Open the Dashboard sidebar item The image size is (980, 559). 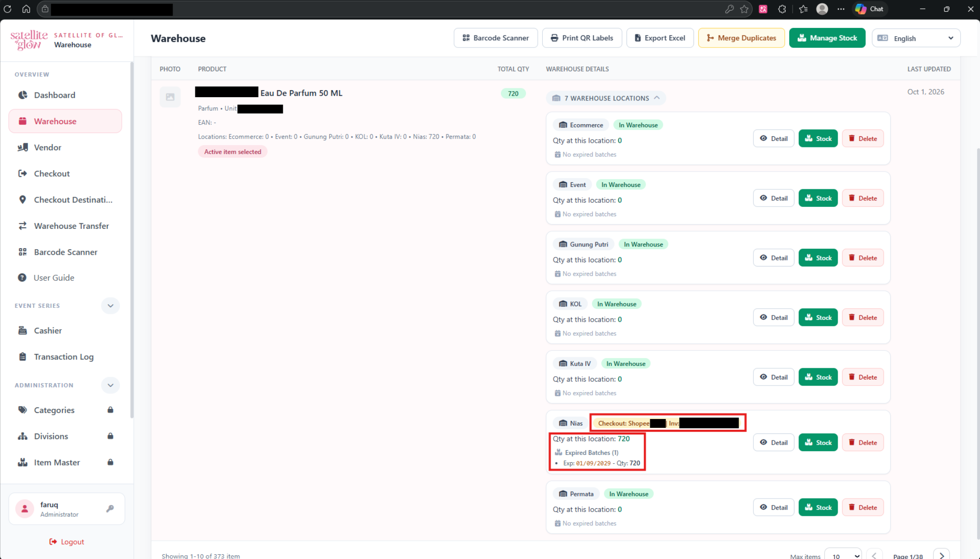pos(65,95)
